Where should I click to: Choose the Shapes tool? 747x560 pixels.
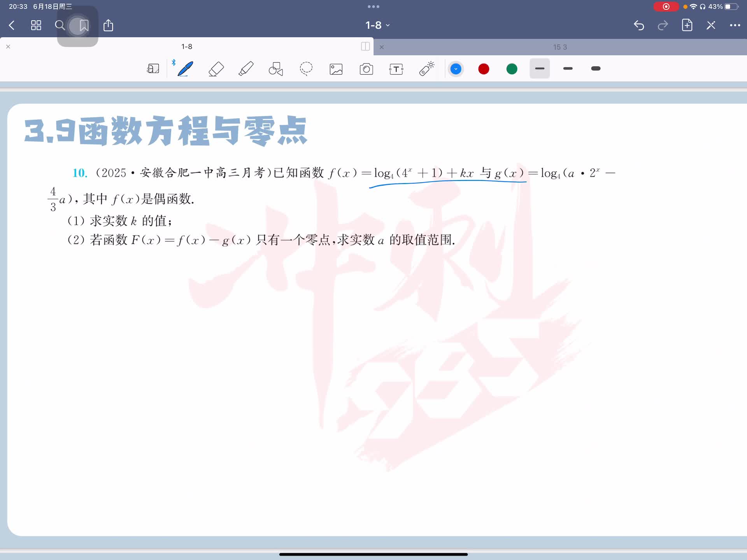276,69
